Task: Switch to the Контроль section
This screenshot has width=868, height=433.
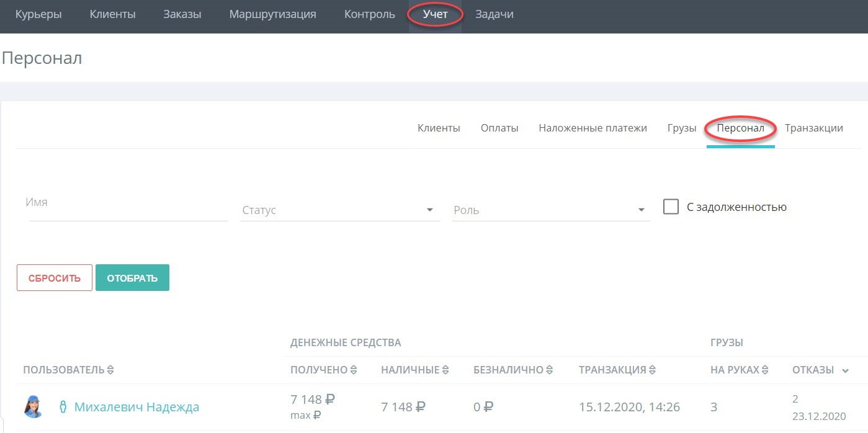Action: coord(370,14)
